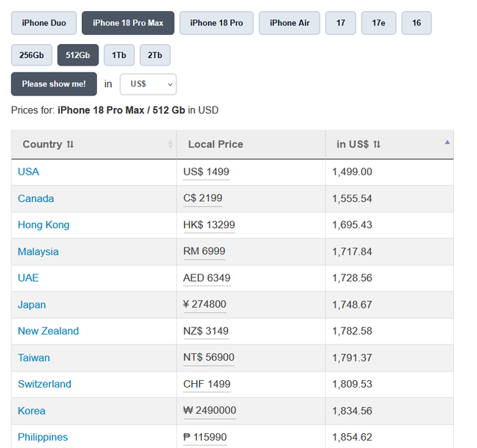Viewport: 477px width, 448px height.
Task: Open the Philippines country link
Action: click(x=43, y=437)
